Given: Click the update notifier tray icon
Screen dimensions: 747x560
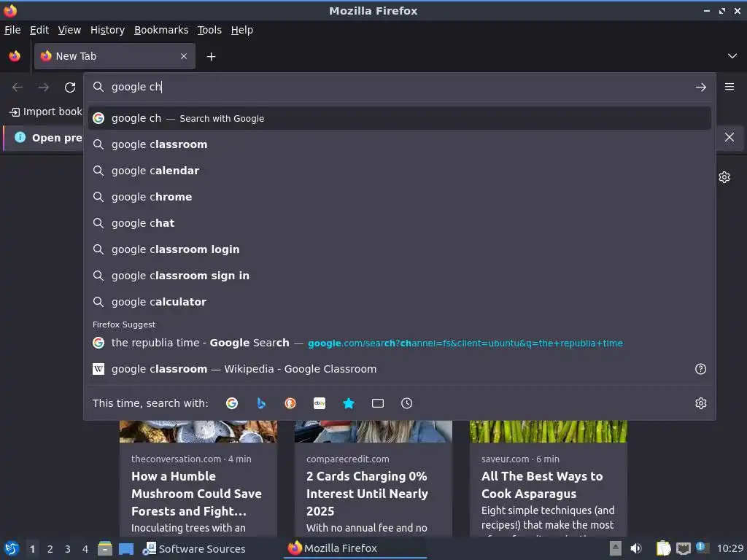Looking at the screenshot, I should 701,548.
